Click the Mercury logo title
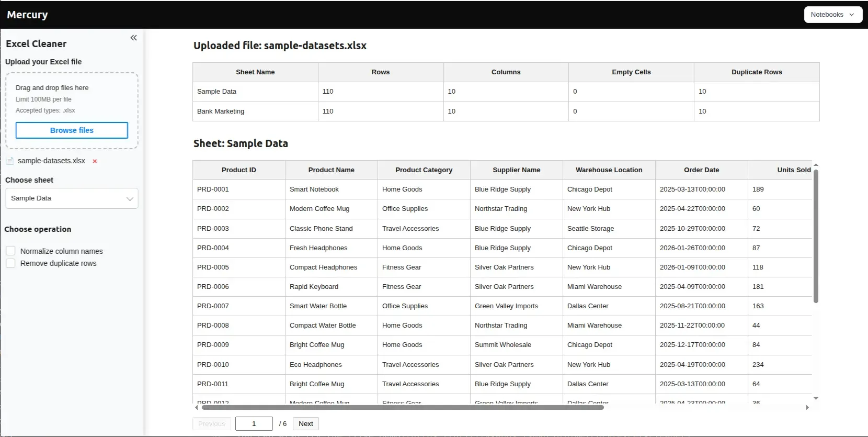The width and height of the screenshot is (868, 437). tap(27, 15)
